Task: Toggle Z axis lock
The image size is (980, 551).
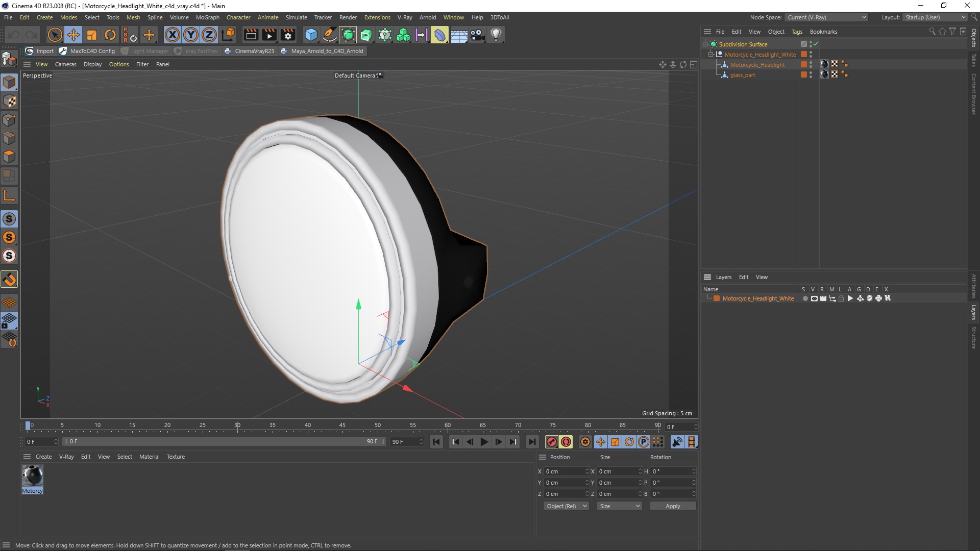Action: point(209,35)
